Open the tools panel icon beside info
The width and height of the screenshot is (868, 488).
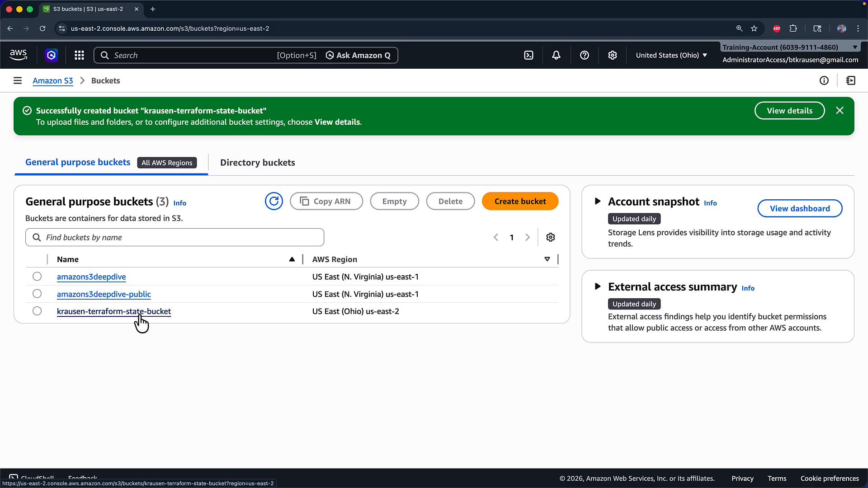851,80
